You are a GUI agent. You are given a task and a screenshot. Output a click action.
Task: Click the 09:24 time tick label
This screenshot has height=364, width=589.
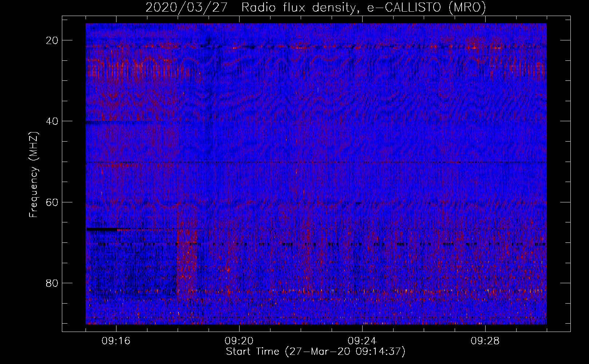(x=362, y=341)
